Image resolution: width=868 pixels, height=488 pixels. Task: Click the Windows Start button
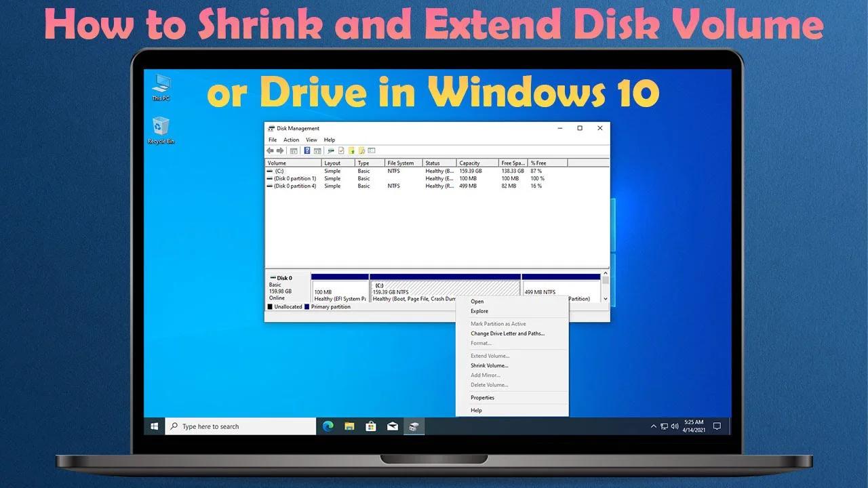click(154, 426)
